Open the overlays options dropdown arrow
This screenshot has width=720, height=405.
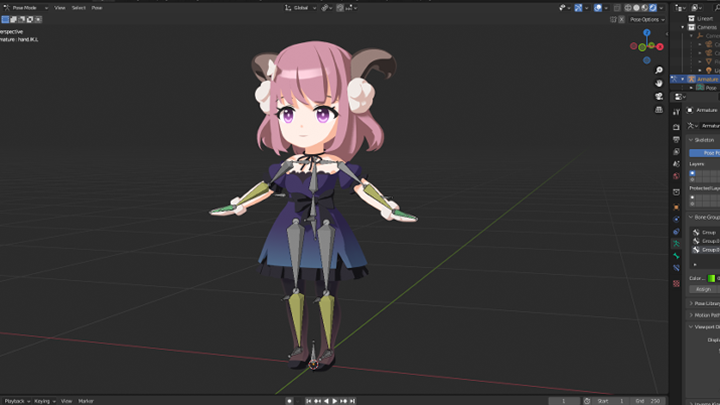pyautogui.click(x=606, y=8)
